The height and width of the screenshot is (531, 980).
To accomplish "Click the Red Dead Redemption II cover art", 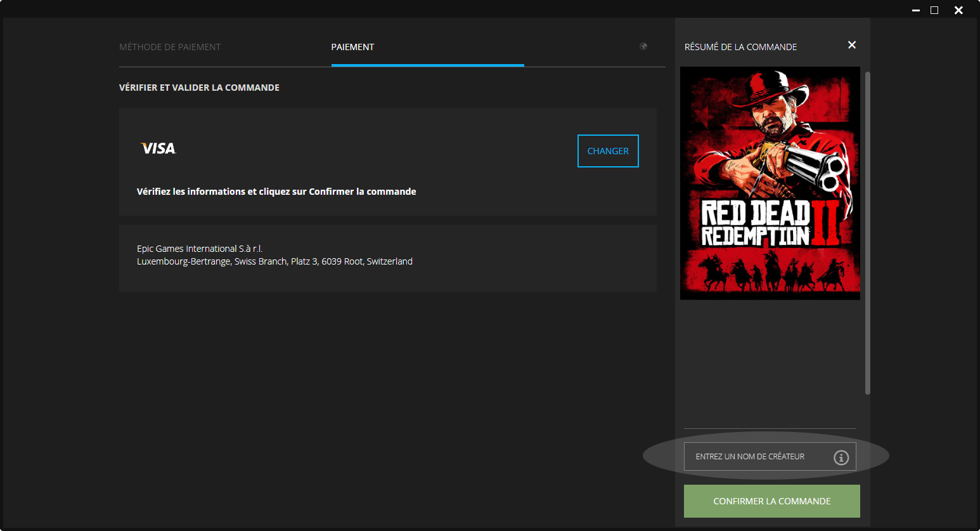I will click(x=770, y=183).
